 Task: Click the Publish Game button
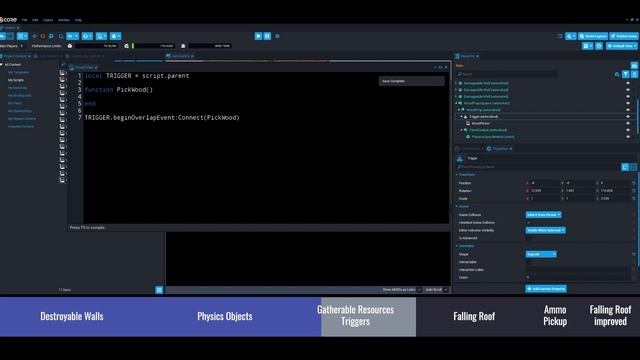[624, 36]
